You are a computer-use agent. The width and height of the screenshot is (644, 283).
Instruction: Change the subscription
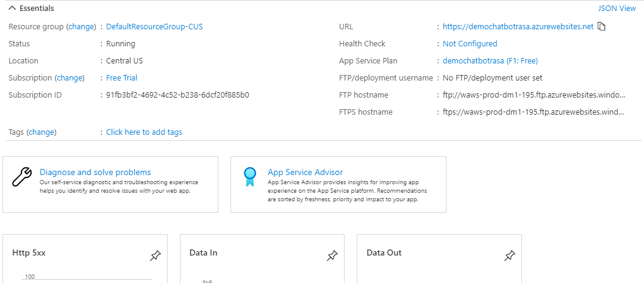tap(70, 78)
